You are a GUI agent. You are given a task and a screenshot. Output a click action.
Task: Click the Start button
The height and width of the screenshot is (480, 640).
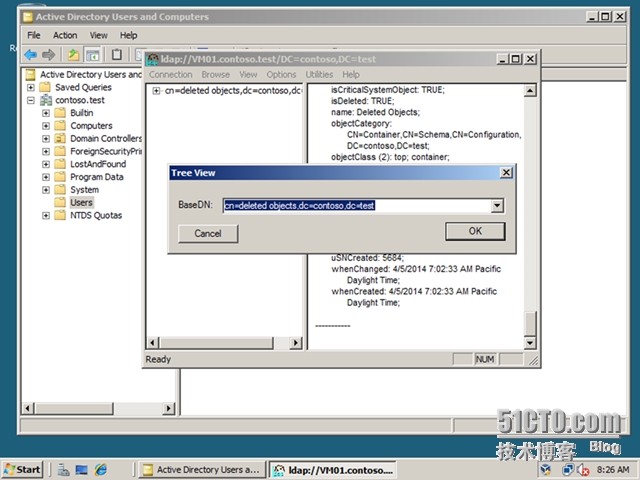(x=23, y=470)
